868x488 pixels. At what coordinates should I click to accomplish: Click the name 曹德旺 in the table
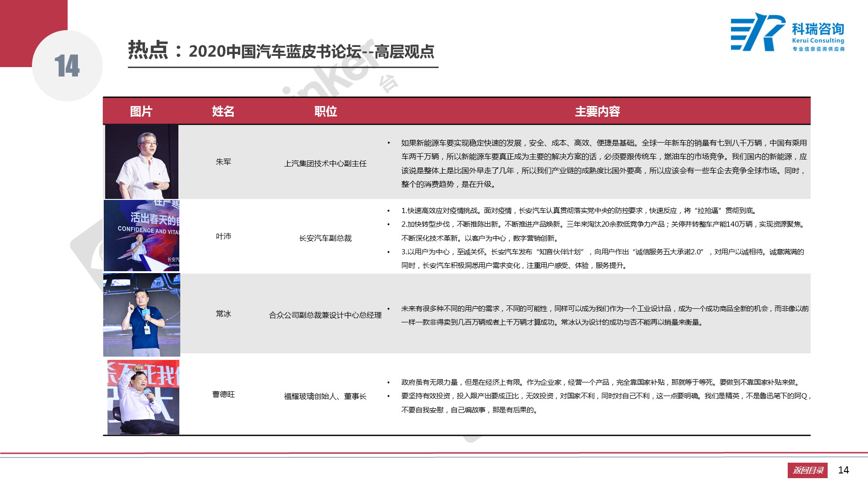click(223, 395)
